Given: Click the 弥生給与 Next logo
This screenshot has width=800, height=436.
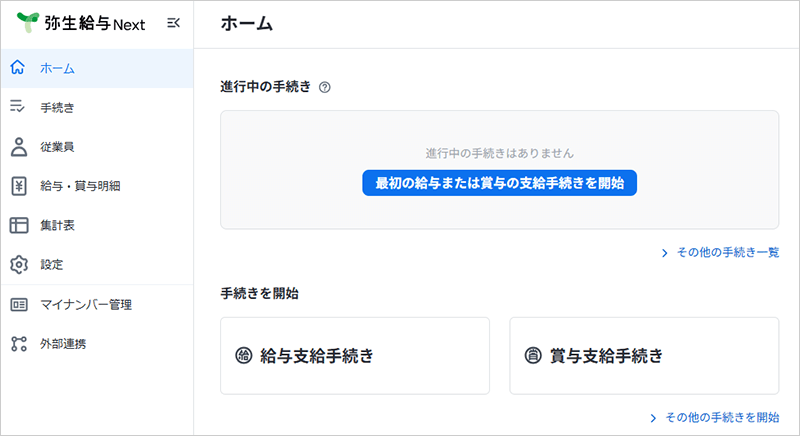Looking at the screenshot, I should (x=82, y=23).
